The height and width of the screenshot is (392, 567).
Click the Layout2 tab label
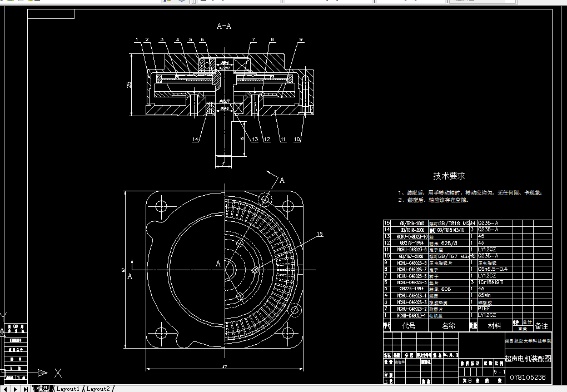pyautogui.click(x=98, y=388)
